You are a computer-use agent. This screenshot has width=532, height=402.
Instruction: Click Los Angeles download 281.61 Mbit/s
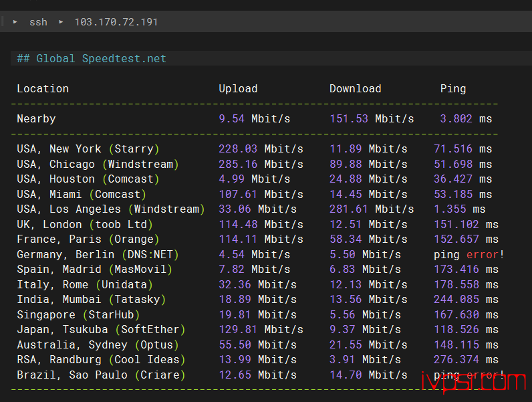point(372,209)
